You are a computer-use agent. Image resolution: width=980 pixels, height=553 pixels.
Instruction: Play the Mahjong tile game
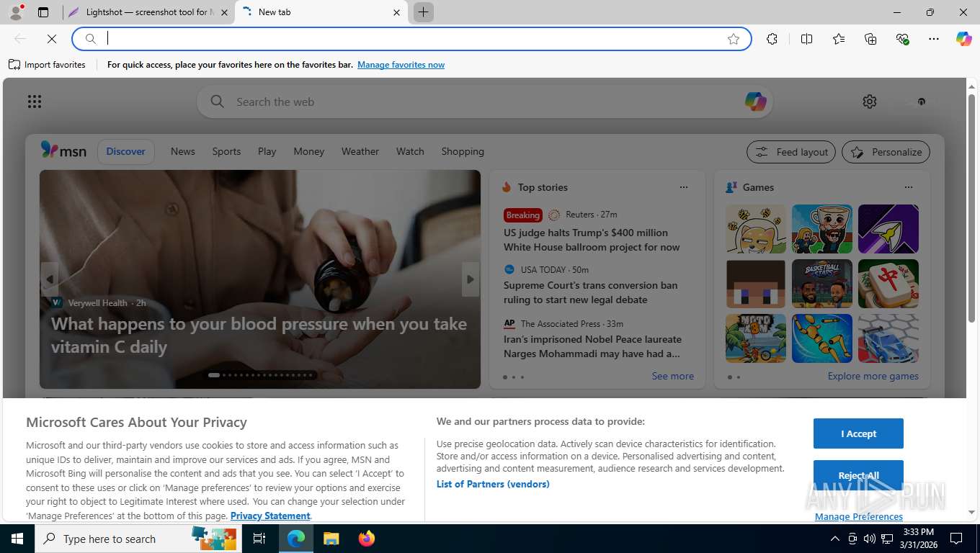point(888,284)
